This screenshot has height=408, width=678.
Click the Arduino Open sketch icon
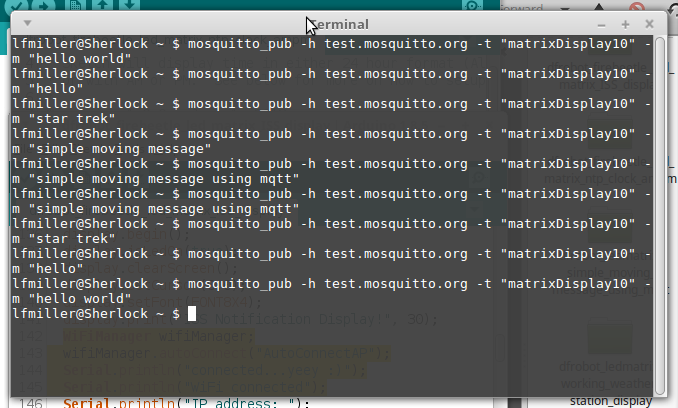pos(103,6)
